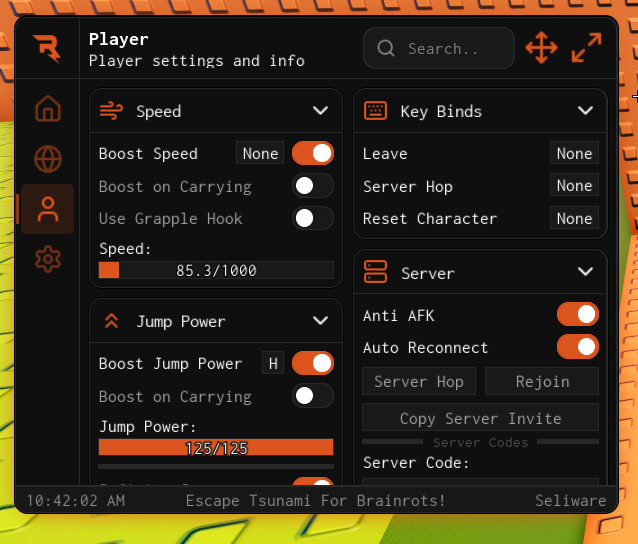Viewport: 638px width, 544px height.
Task: Turn off the Auto Reconnect toggle
Action: (578, 347)
